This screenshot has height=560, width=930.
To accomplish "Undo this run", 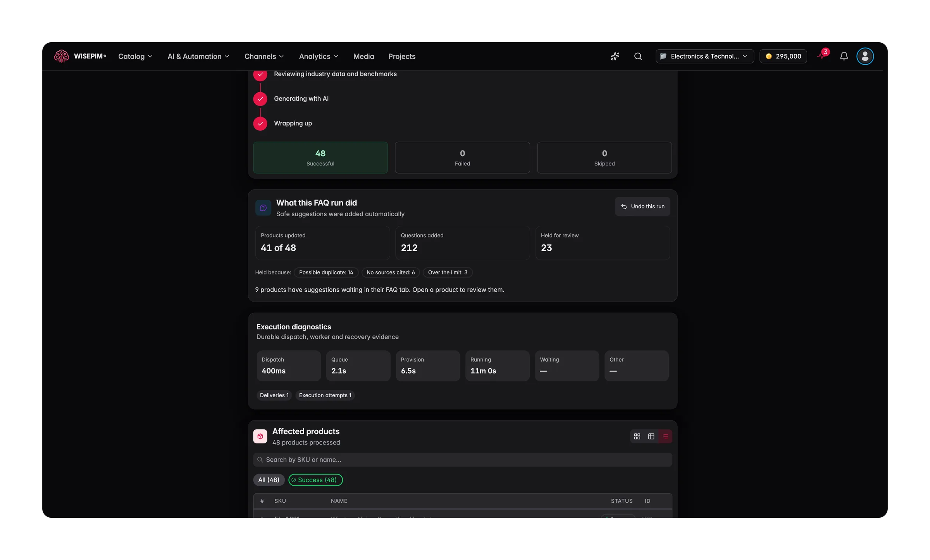I will click(642, 207).
